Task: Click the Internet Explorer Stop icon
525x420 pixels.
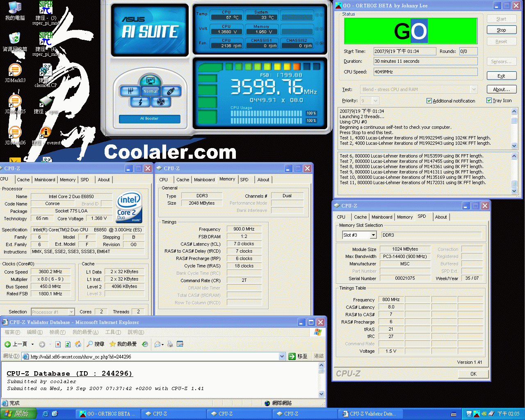Action: pyautogui.click(x=58, y=344)
